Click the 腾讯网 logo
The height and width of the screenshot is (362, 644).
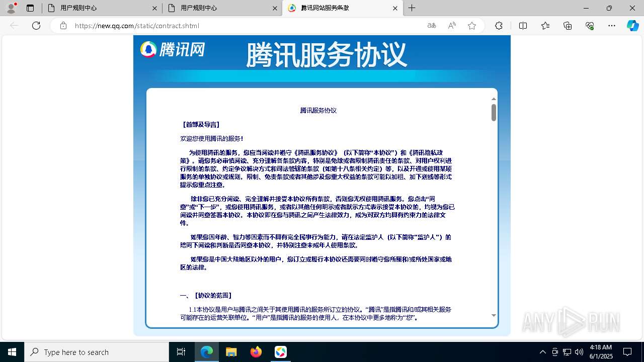(x=173, y=49)
